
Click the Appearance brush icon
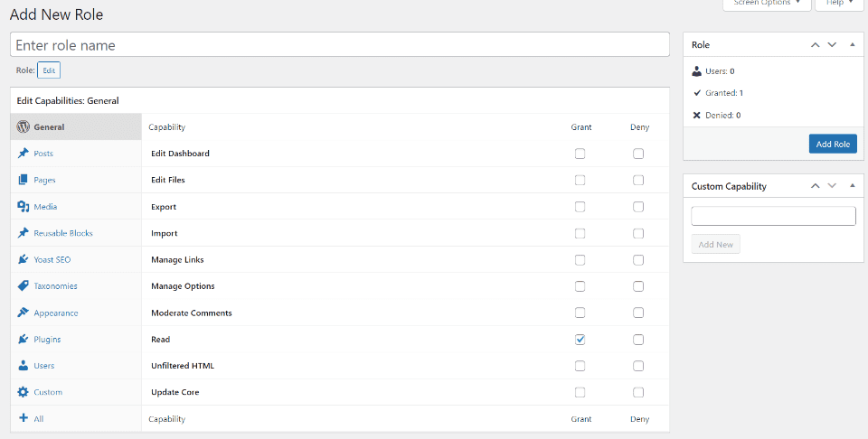point(24,313)
